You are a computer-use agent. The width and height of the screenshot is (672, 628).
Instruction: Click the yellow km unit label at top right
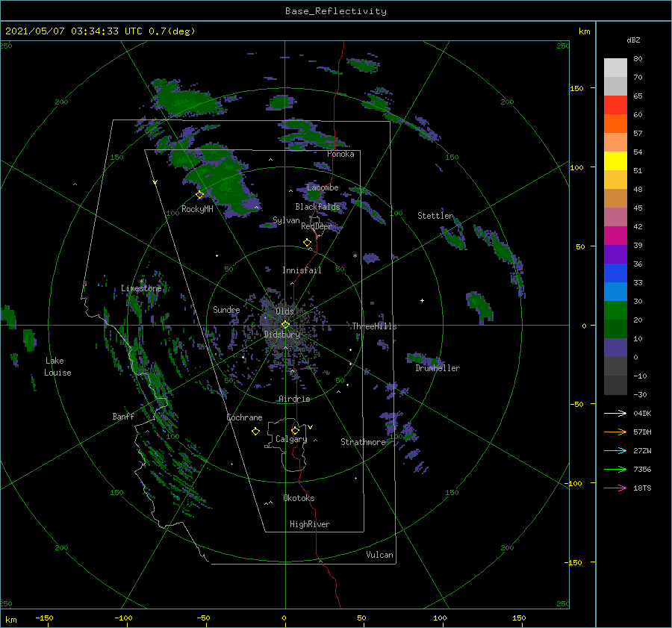click(584, 31)
